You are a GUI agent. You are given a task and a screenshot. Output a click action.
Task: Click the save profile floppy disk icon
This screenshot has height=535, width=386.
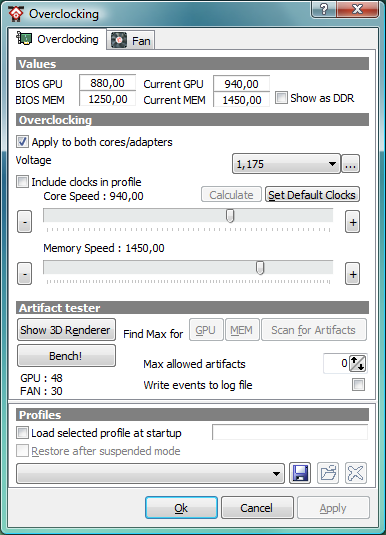pyautogui.click(x=300, y=473)
